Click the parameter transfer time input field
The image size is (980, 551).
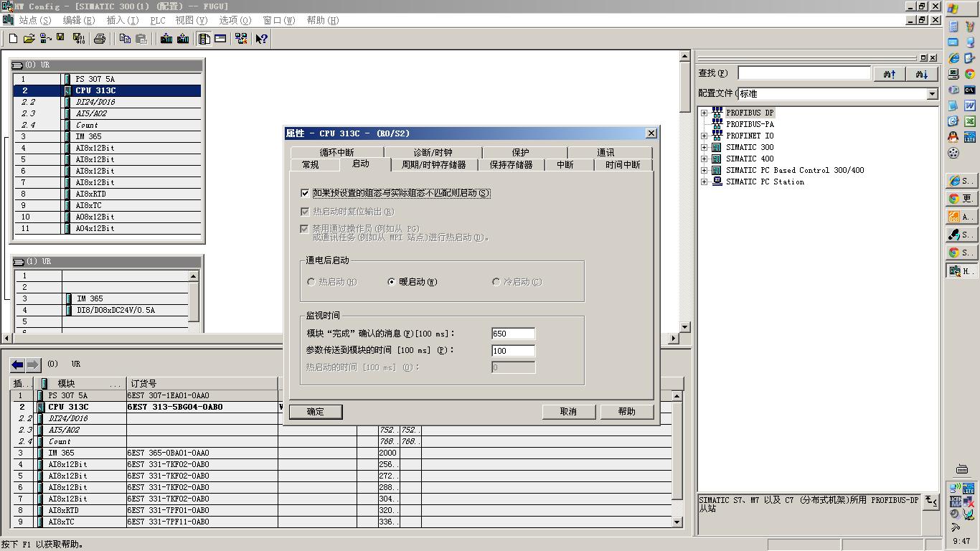point(514,351)
